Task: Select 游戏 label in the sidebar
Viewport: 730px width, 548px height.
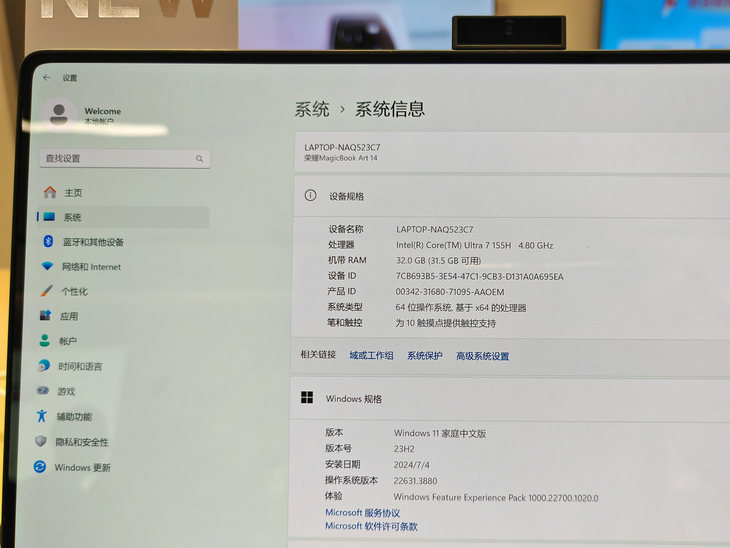Action: (66, 391)
